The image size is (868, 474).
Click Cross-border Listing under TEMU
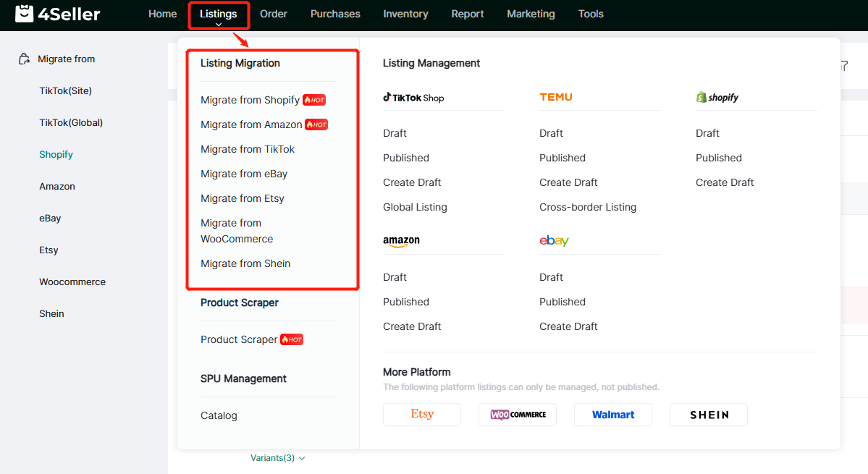(587, 207)
